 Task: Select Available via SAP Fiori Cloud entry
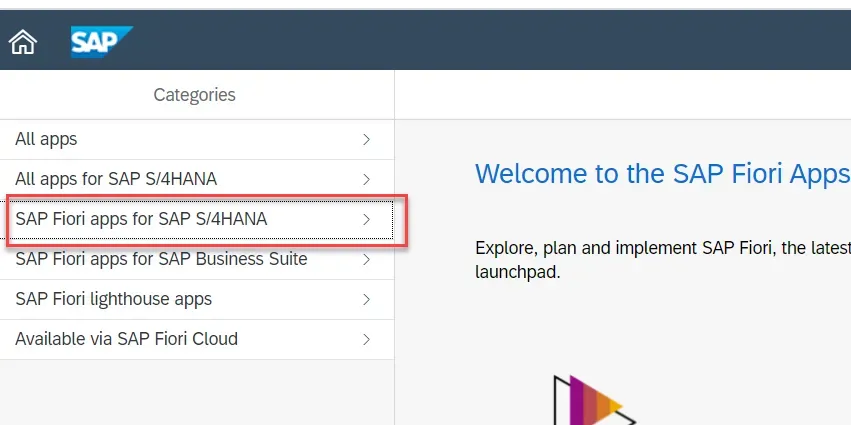pos(126,339)
